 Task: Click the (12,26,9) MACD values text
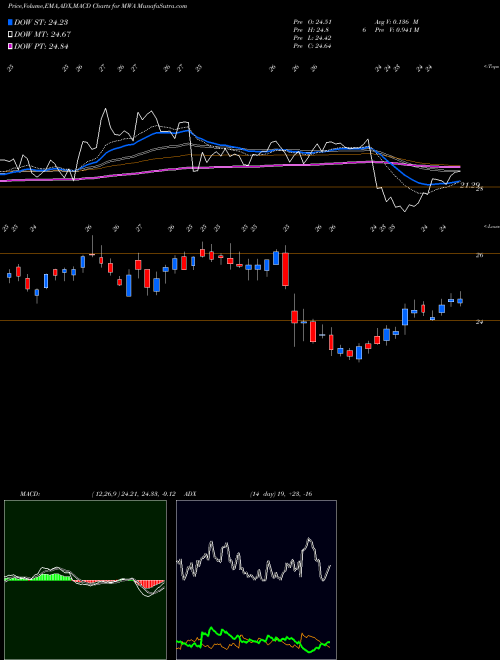click(136, 494)
